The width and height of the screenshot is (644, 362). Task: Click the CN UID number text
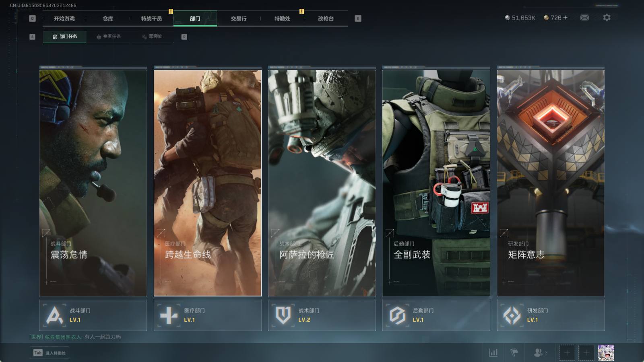pos(43,6)
